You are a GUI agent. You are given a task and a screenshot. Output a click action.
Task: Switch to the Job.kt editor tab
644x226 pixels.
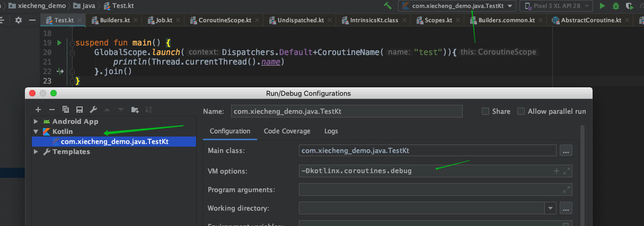click(164, 20)
